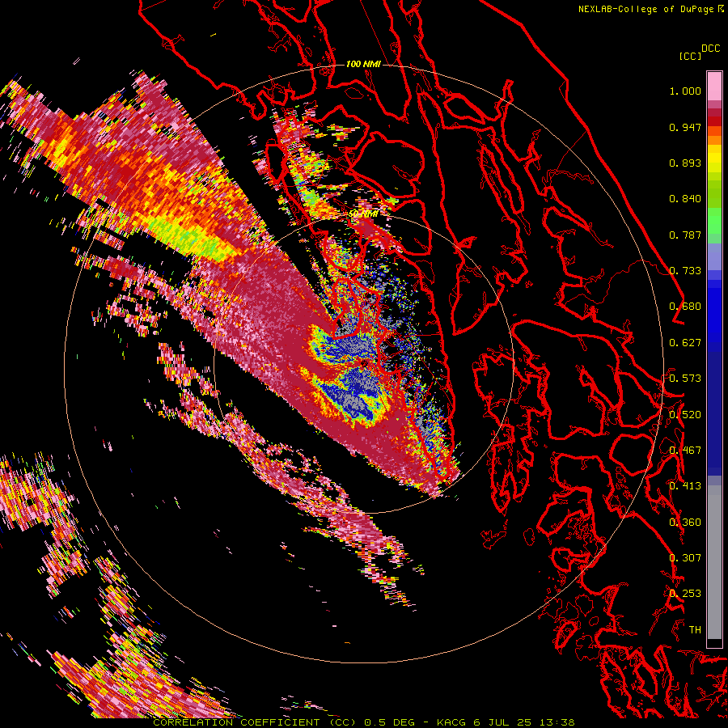This screenshot has height=728, width=728.
Task: Click the 0.467 legend value
Action: pyautogui.click(x=685, y=451)
